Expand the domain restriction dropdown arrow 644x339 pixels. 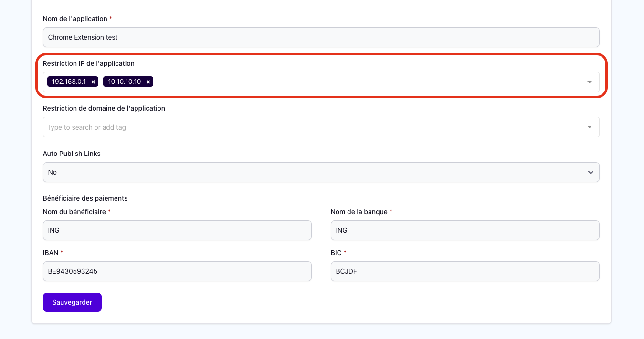(x=590, y=127)
